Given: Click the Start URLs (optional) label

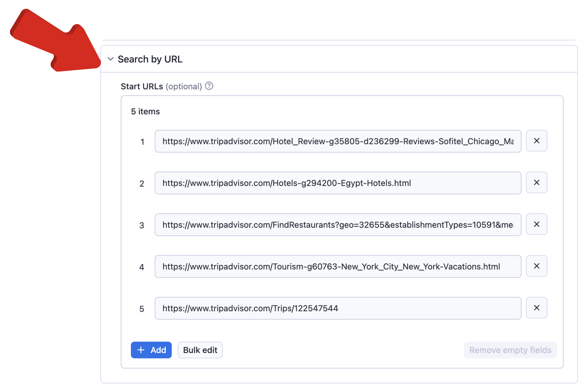Looking at the screenshot, I should (x=161, y=87).
